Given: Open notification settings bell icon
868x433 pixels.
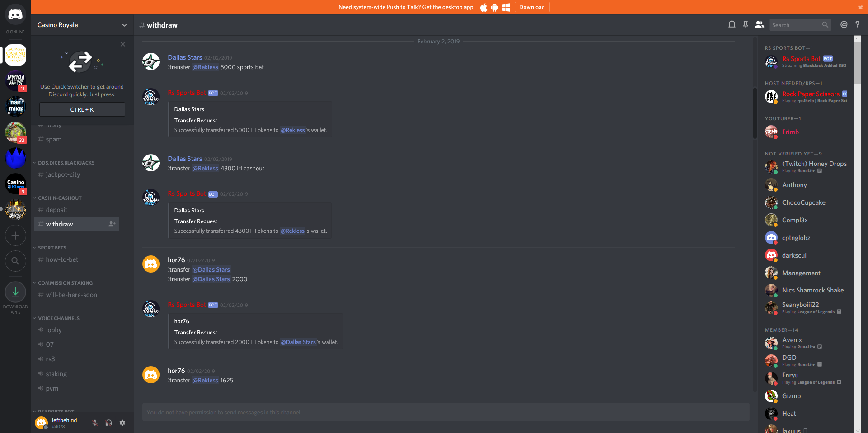Looking at the screenshot, I should (732, 25).
